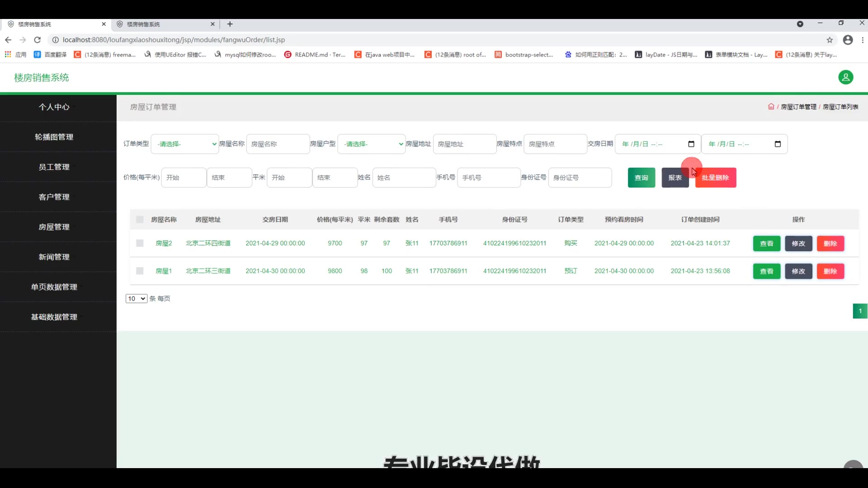Screen dimensions: 868x488
Task: Bookmark this page with star icon
Action: (830, 40)
